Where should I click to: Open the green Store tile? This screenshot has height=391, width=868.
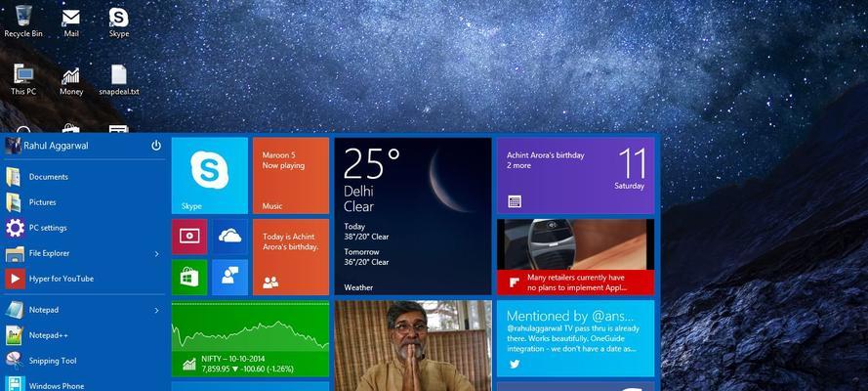tap(189, 278)
